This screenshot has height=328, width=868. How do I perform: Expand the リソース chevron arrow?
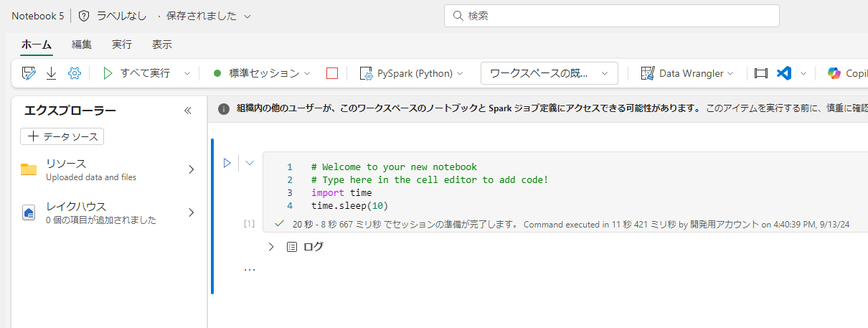[x=191, y=169]
